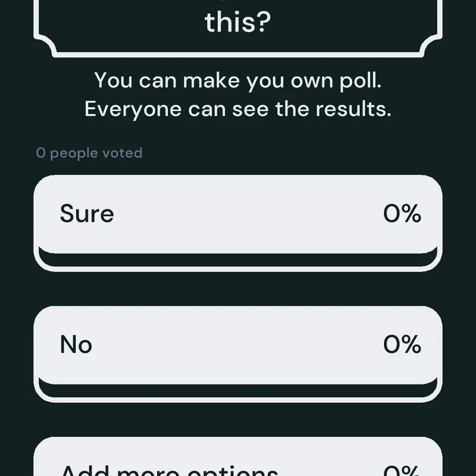This screenshot has width=476, height=476.
Task: Click the dark progress strip under Sure
Action: click(x=237, y=259)
